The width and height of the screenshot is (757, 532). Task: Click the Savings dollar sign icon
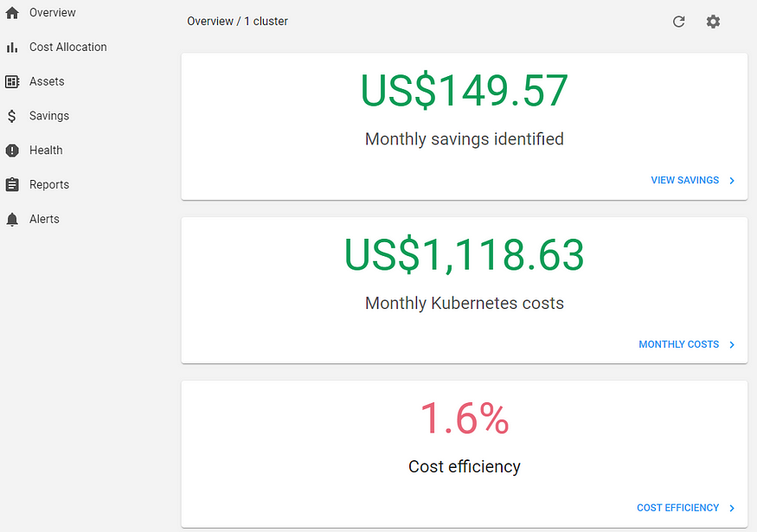tap(12, 116)
